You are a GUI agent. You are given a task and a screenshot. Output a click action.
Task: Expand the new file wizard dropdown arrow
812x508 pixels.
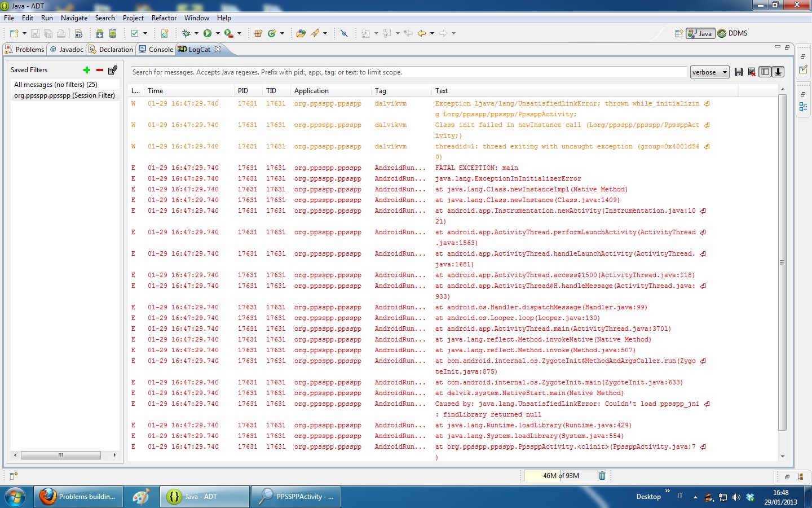click(x=24, y=33)
